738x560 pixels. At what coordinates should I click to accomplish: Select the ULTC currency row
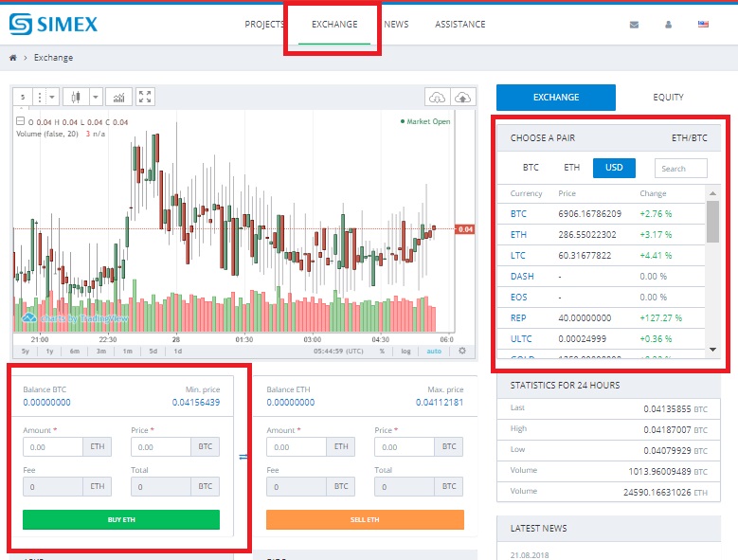point(601,338)
